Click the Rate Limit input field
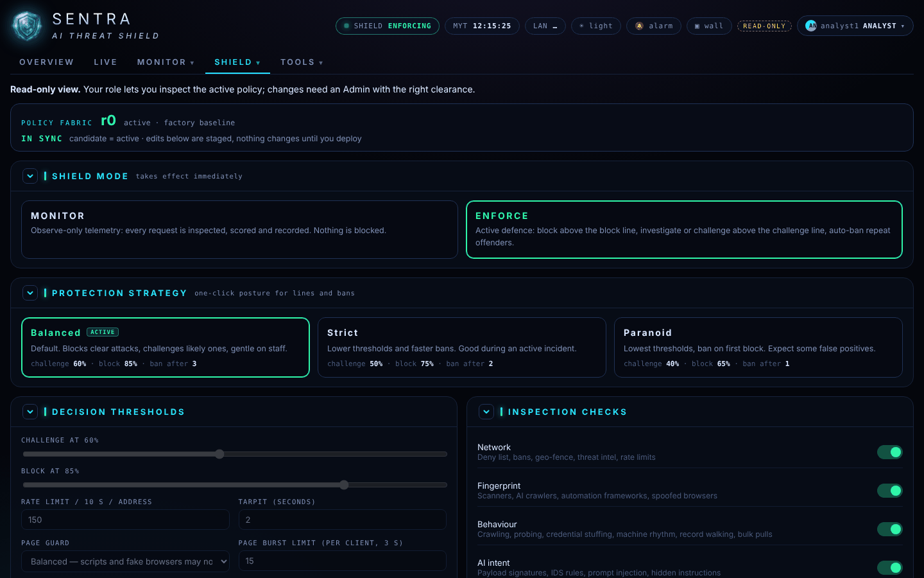 pyautogui.click(x=125, y=520)
